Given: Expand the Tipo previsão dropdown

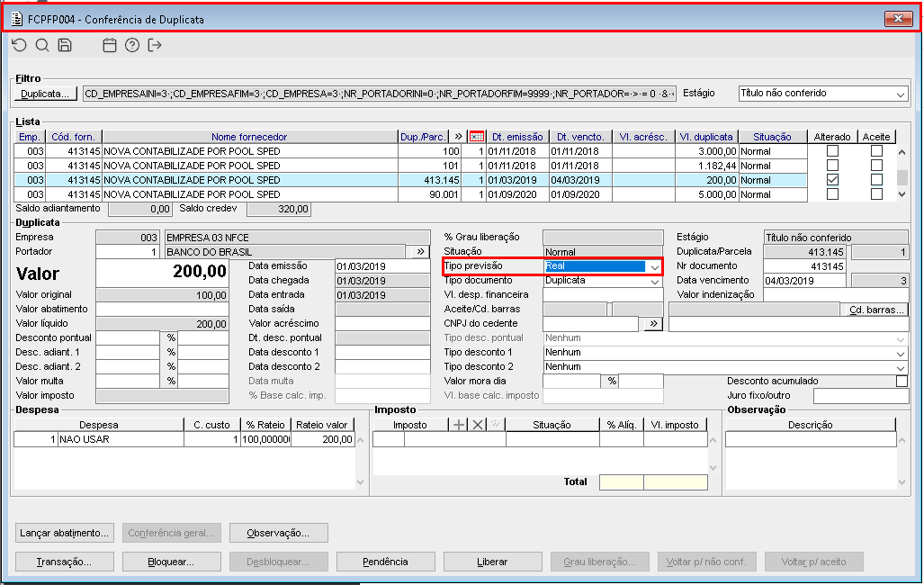Looking at the screenshot, I should (654, 267).
